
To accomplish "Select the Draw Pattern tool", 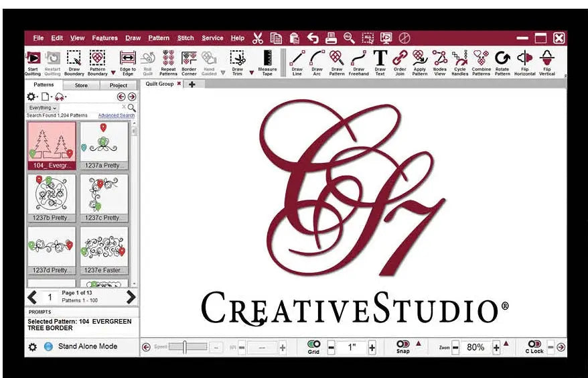I will (x=337, y=63).
